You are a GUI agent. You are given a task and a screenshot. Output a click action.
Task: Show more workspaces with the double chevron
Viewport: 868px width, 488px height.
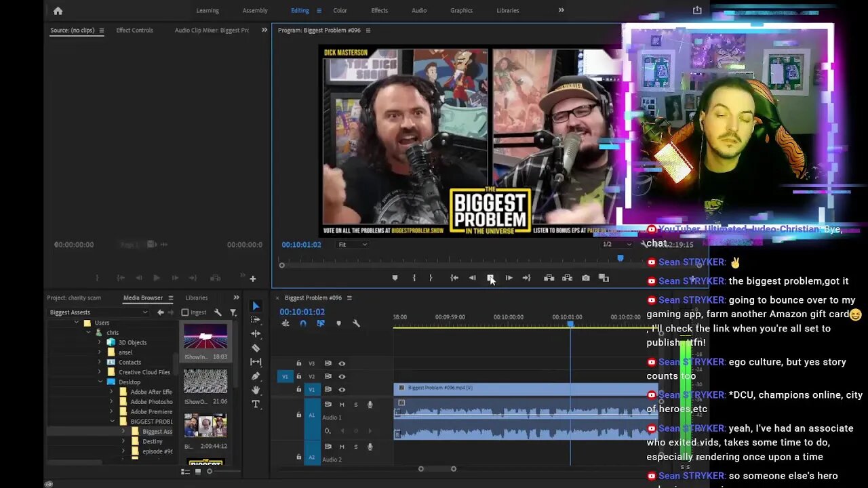561,10
